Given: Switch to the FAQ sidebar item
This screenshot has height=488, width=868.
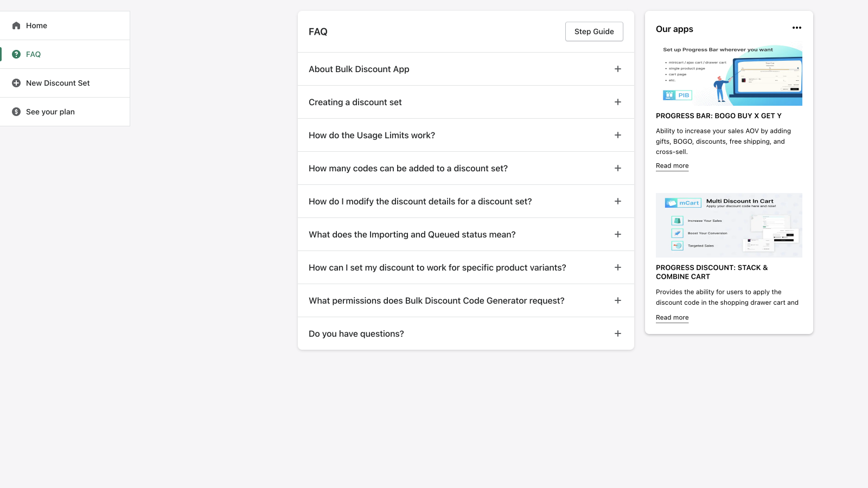Looking at the screenshot, I should pos(34,54).
